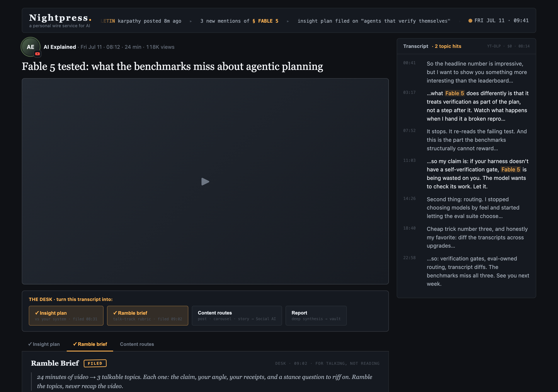
Task: Jump to transcript timestamp 00:41
Action: 409,63
